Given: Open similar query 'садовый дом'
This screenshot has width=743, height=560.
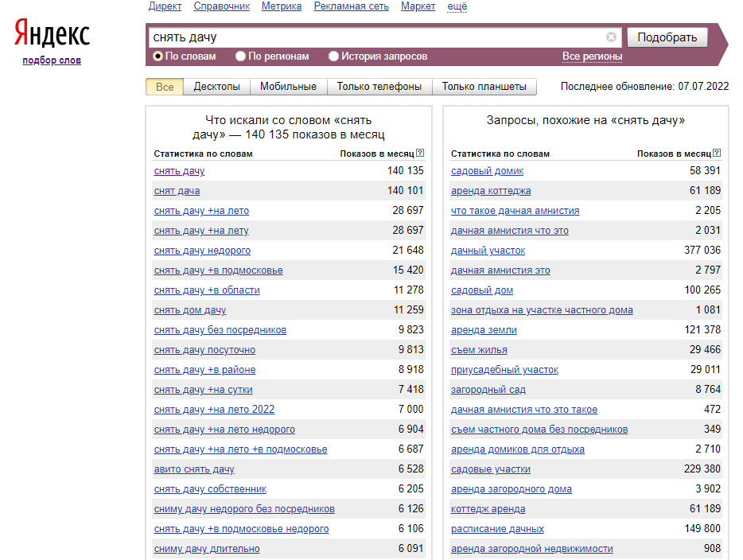Looking at the screenshot, I should (x=482, y=290).
